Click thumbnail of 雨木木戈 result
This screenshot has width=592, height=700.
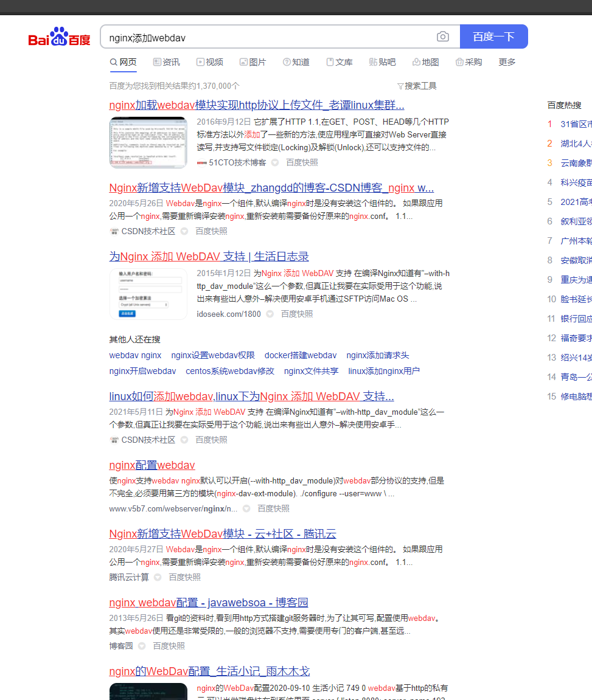(148, 691)
